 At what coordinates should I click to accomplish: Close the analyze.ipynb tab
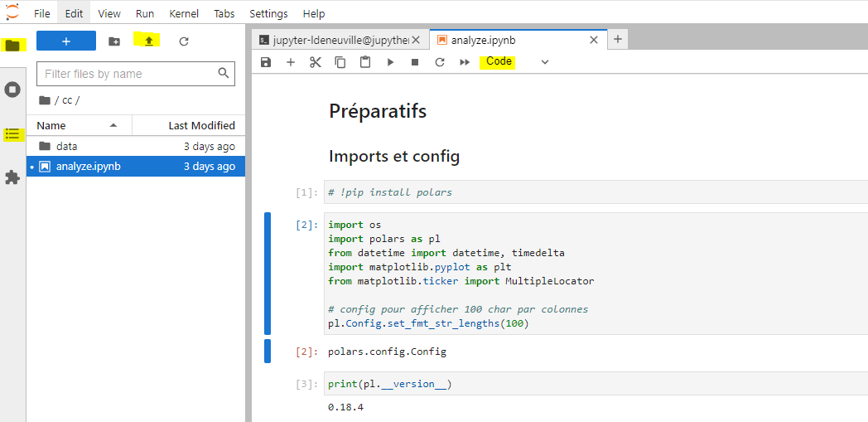(x=593, y=40)
